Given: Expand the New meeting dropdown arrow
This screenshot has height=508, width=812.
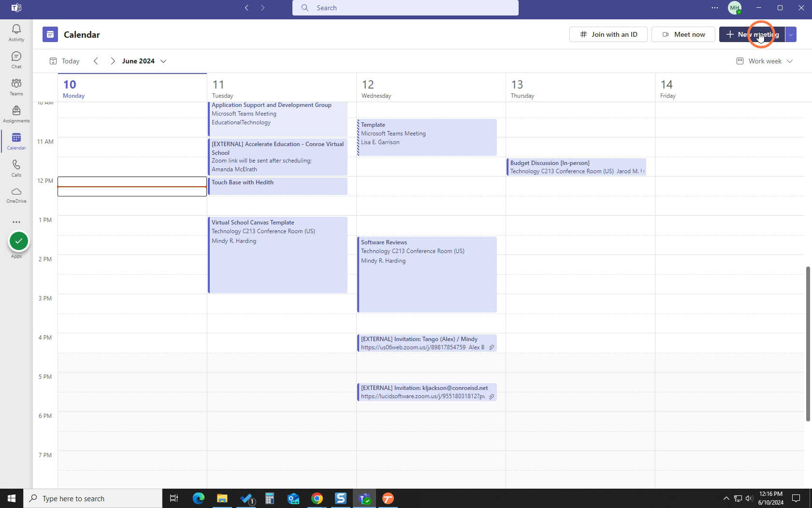Looking at the screenshot, I should 791,34.
